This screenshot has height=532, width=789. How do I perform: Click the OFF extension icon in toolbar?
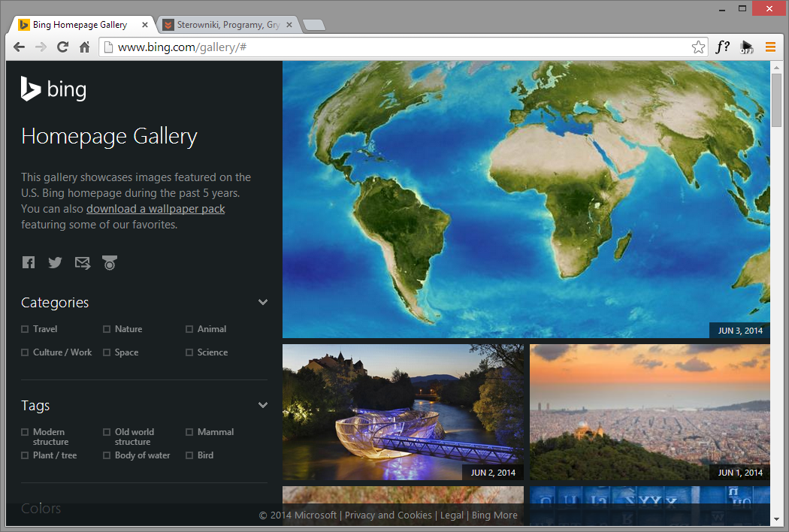[x=747, y=47]
